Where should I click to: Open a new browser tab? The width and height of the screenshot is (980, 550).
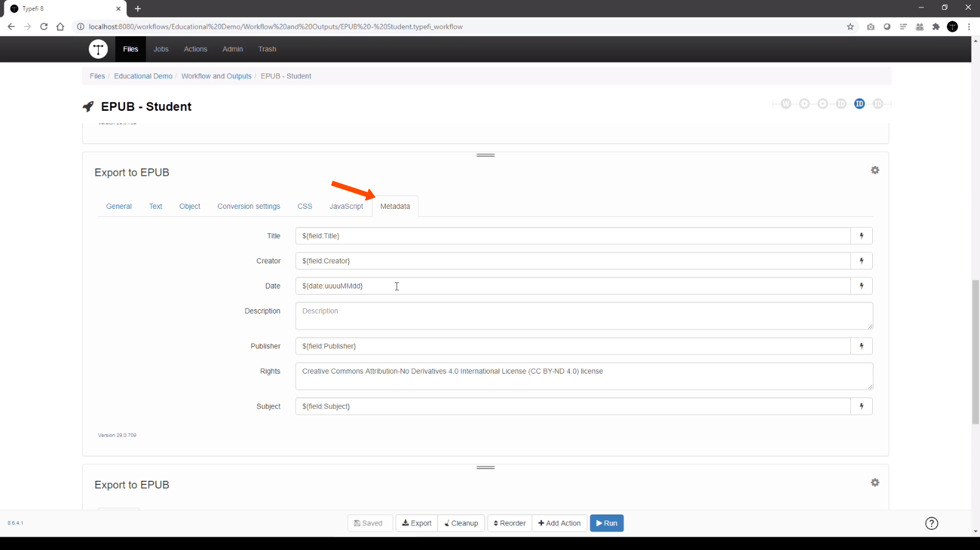[138, 9]
